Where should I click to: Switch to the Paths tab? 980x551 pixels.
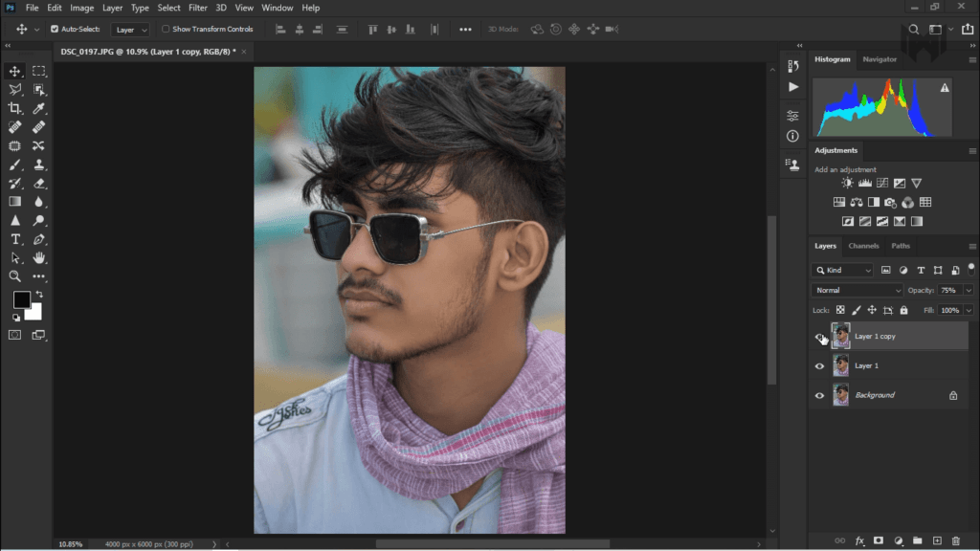[x=901, y=246]
